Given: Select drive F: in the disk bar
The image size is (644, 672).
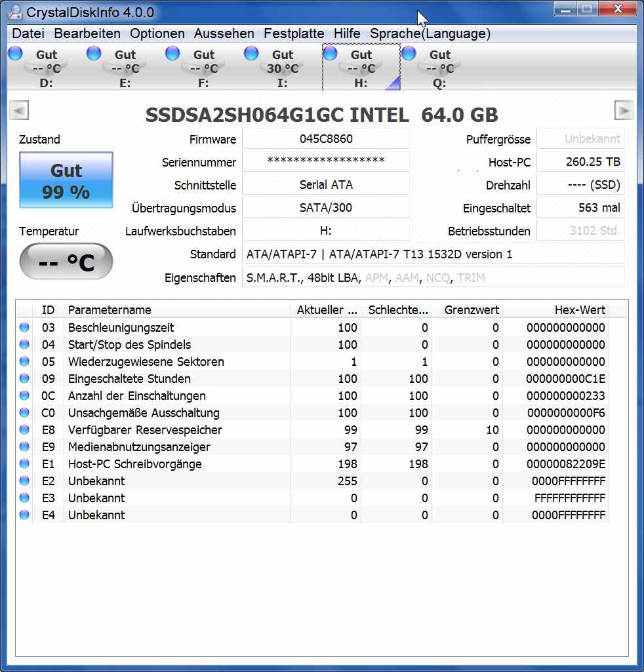Looking at the screenshot, I should pos(204,68).
